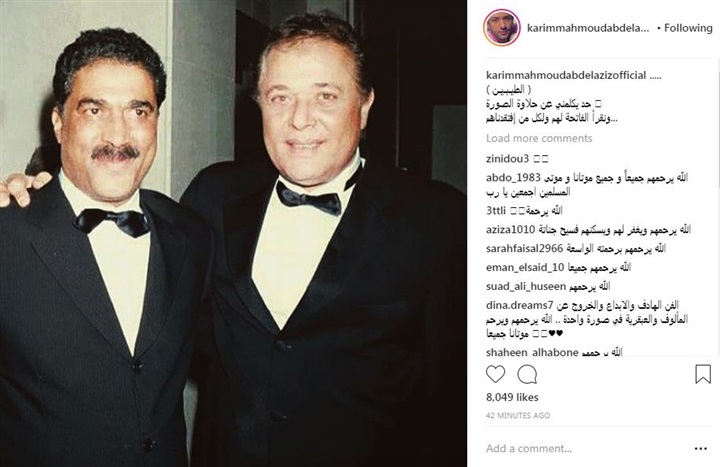Viewport: 720px width, 467px height.
Task: Toggle the Following button
Action: coord(688,28)
